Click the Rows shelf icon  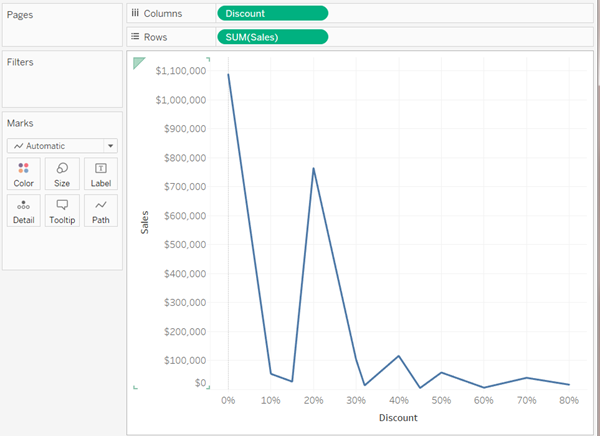[x=135, y=37]
